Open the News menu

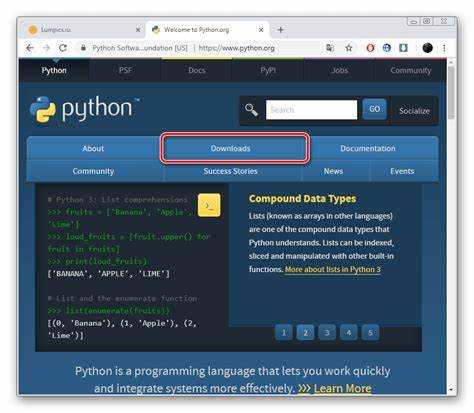point(333,171)
